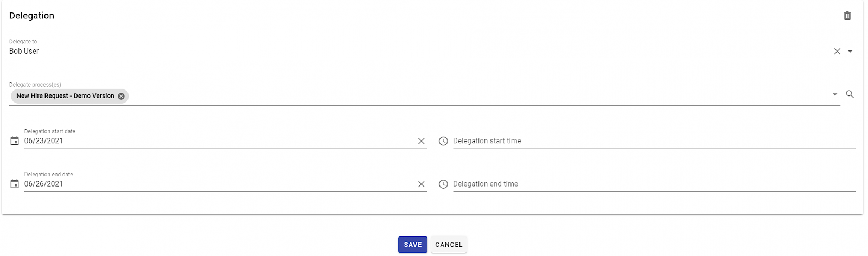
Task: Open calendar for delegation end date
Action: 15,184
